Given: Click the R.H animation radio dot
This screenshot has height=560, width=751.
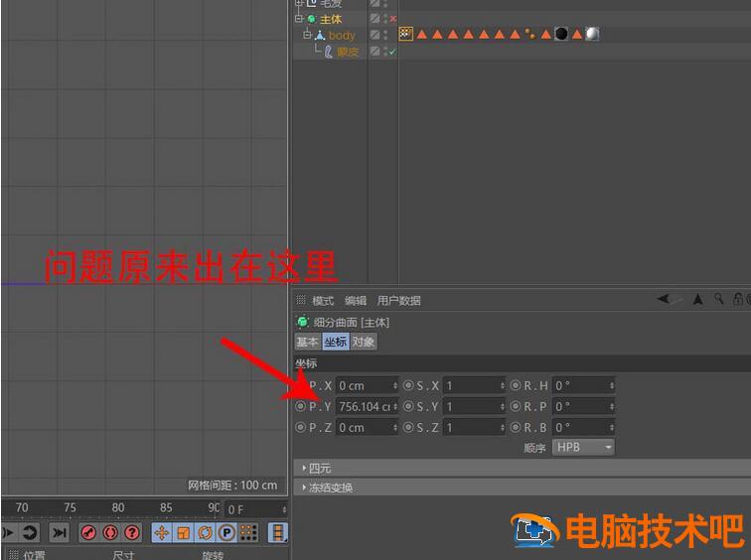Looking at the screenshot, I should [516, 385].
